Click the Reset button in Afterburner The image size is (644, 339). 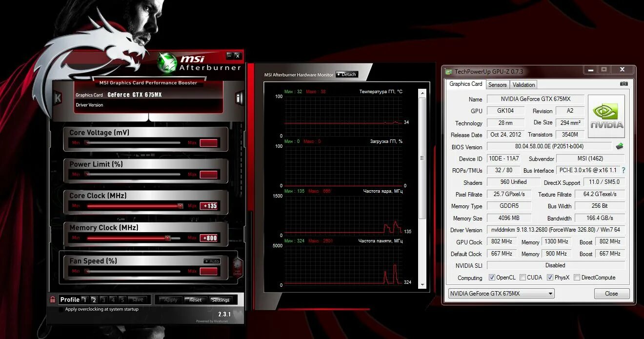(195, 299)
